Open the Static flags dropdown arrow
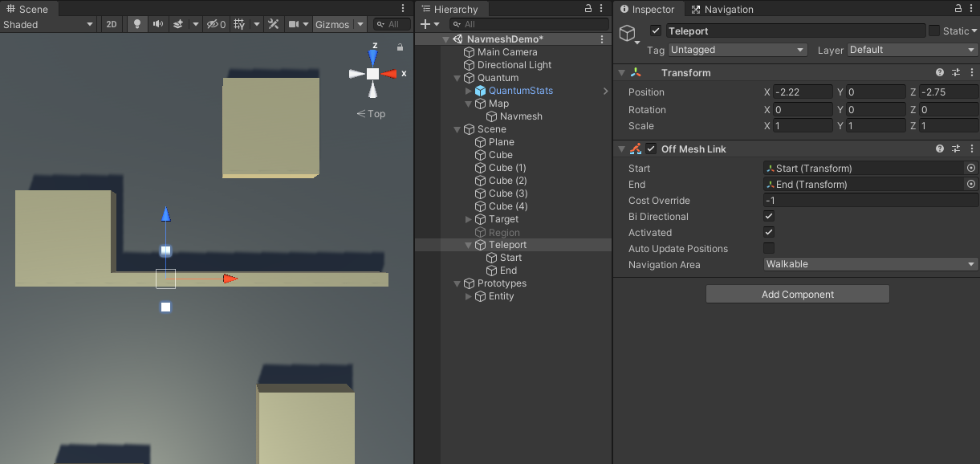 [x=974, y=31]
